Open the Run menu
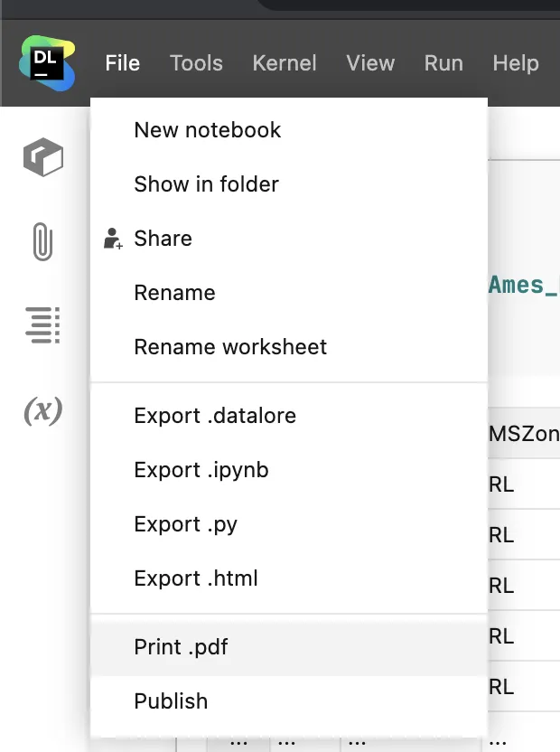This screenshot has height=752, width=560. tap(443, 63)
